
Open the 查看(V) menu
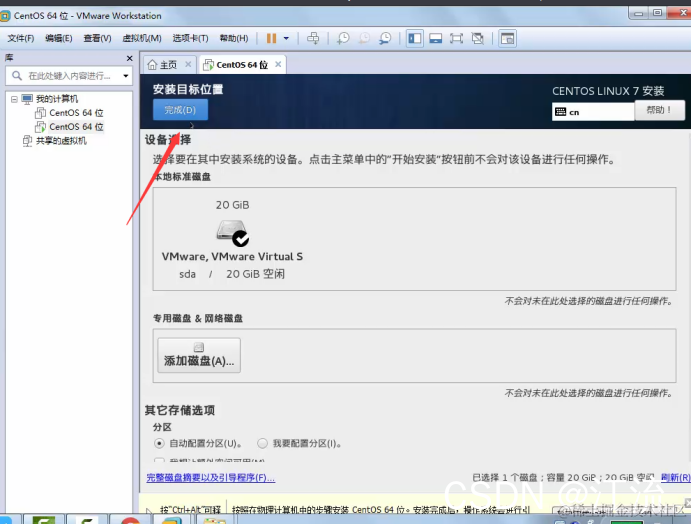pos(97,38)
